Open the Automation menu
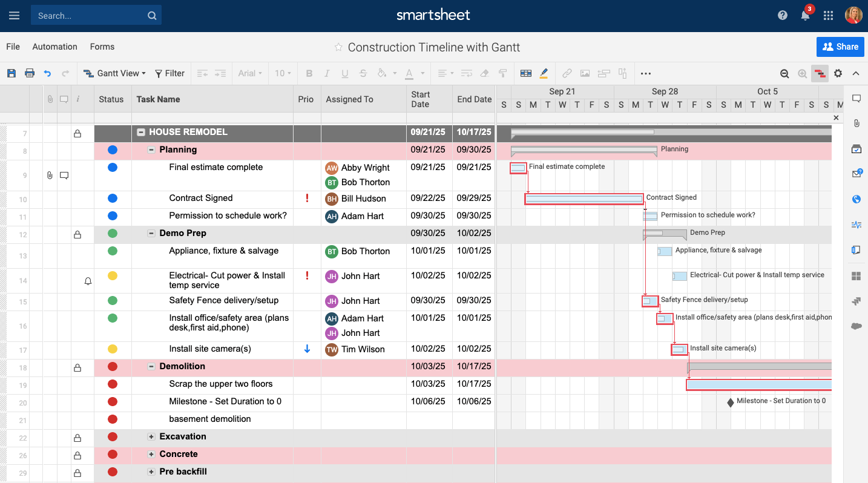This screenshot has height=483, width=868. click(54, 47)
